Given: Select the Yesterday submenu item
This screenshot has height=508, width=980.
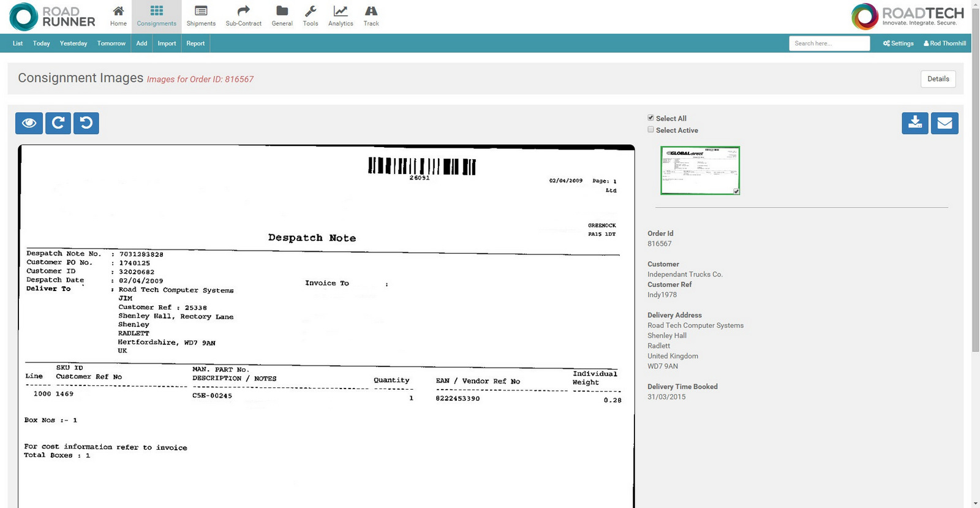Looking at the screenshot, I should click(73, 44).
